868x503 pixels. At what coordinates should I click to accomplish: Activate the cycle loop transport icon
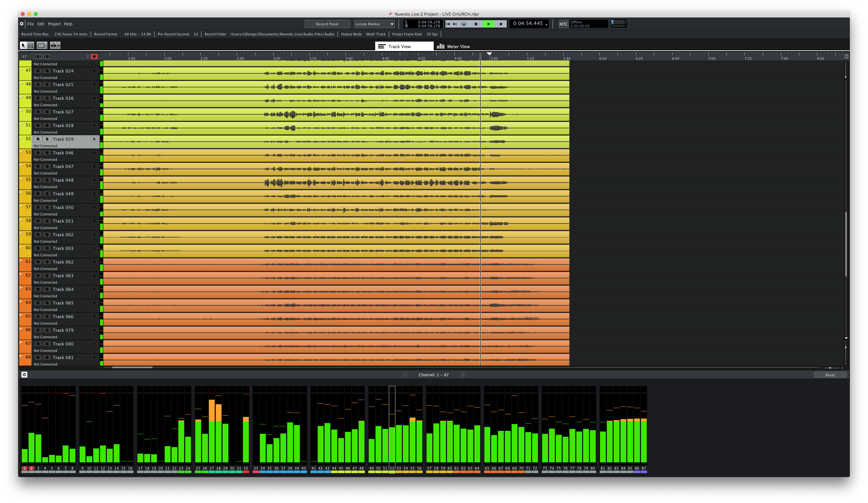click(464, 24)
